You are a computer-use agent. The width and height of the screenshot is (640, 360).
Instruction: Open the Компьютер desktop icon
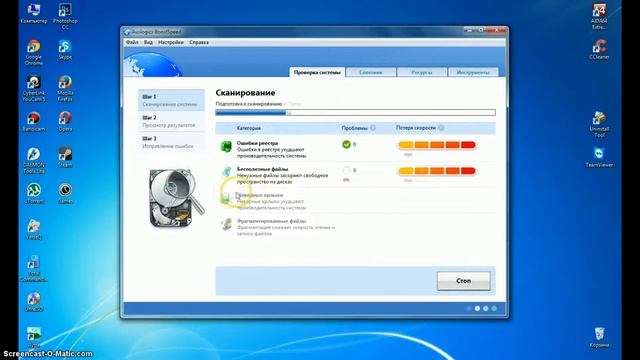[x=33, y=13]
